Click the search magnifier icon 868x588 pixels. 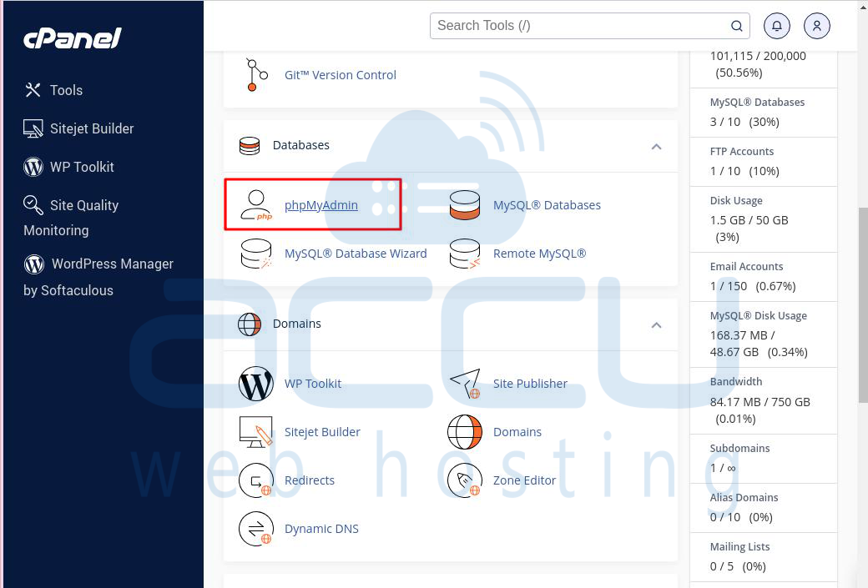pos(736,26)
